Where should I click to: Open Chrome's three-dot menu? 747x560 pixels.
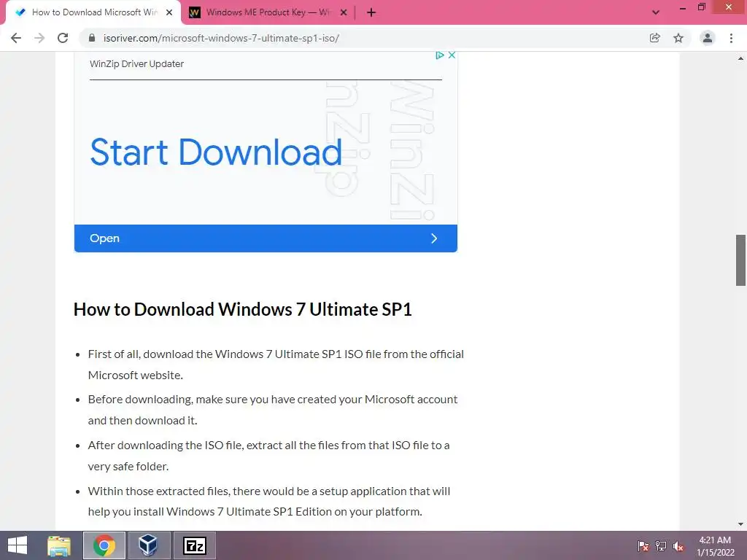pyautogui.click(x=731, y=38)
